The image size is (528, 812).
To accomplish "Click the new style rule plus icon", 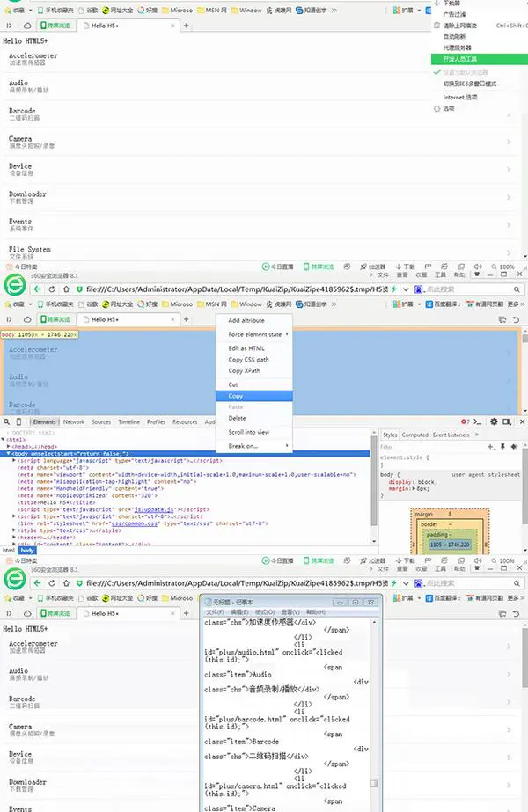I will point(491,447).
